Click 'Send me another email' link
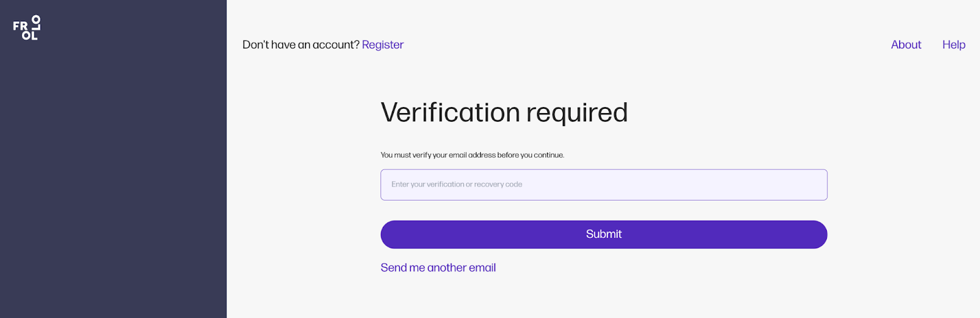Viewport: 980px width, 318px height. point(438,268)
